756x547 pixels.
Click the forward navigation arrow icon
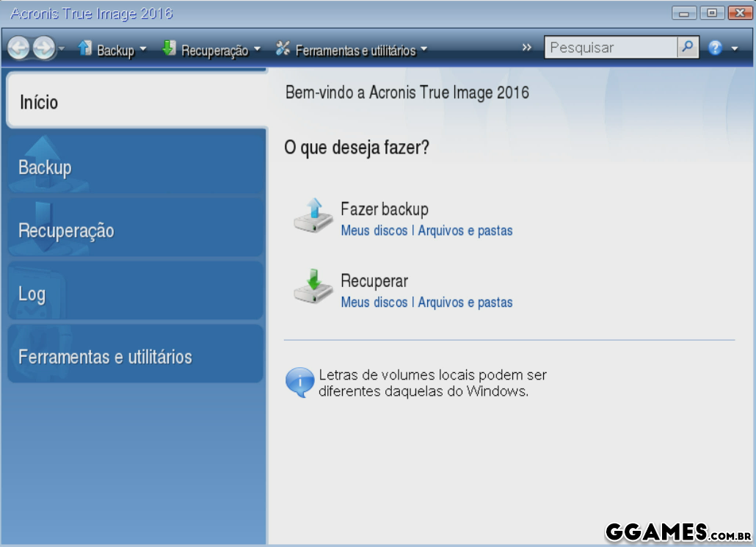(x=44, y=48)
